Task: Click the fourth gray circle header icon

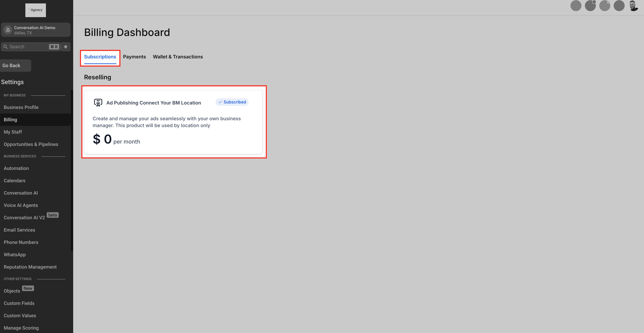Action: click(x=619, y=6)
